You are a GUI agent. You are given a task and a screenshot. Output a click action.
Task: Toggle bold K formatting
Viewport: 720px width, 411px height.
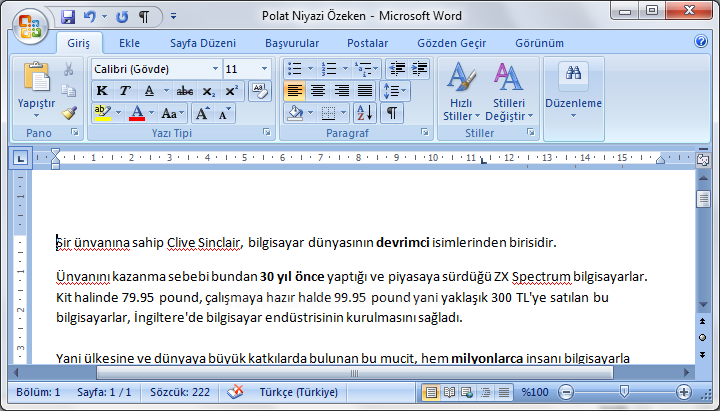click(102, 91)
